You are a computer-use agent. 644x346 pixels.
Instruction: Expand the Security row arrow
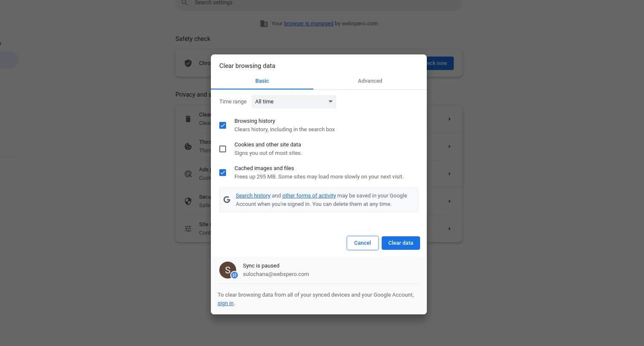click(450, 201)
